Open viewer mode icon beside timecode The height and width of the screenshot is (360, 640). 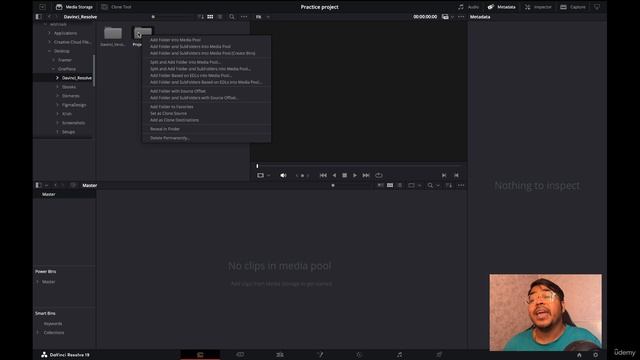(445, 17)
